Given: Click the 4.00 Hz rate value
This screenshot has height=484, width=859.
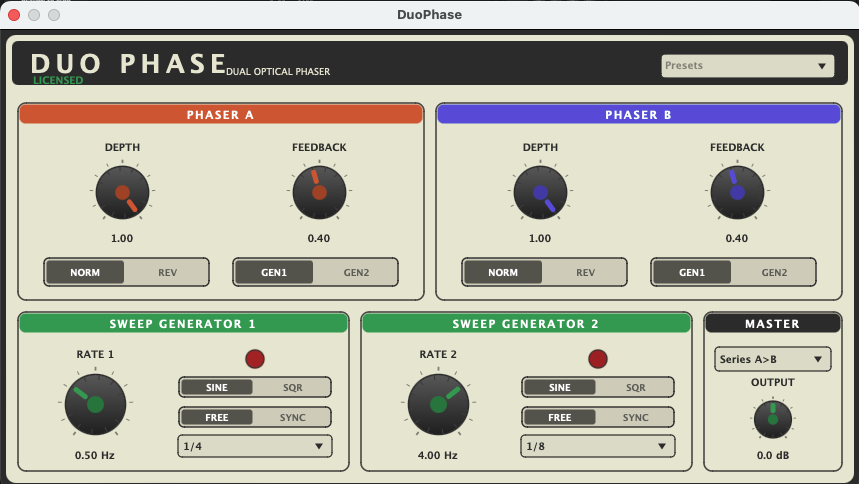Looking at the screenshot, I should click(438, 455).
